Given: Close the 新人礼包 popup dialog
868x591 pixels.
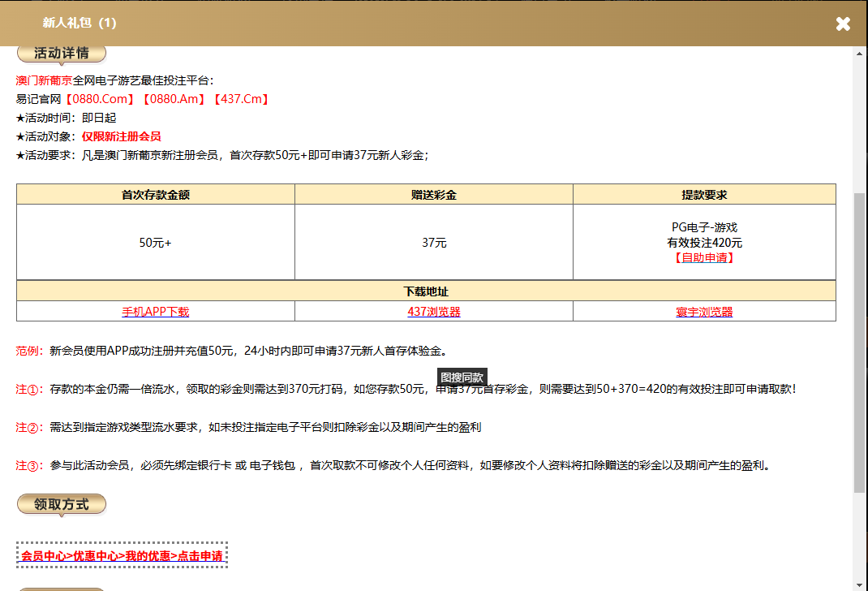Looking at the screenshot, I should [843, 24].
